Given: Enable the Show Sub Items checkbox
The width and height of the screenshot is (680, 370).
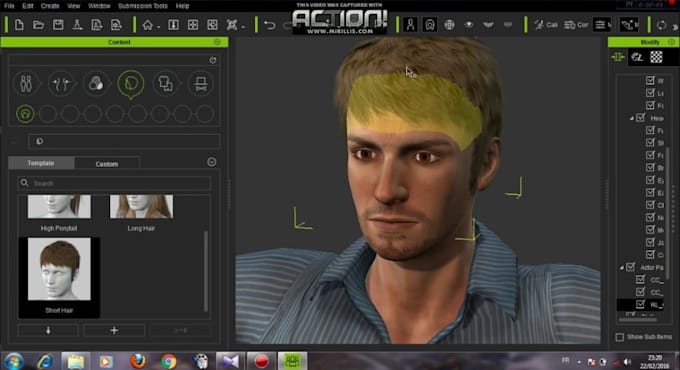Looking at the screenshot, I should click(620, 337).
